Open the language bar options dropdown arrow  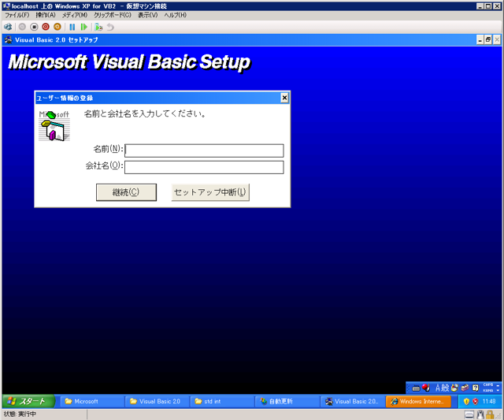click(x=498, y=390)
